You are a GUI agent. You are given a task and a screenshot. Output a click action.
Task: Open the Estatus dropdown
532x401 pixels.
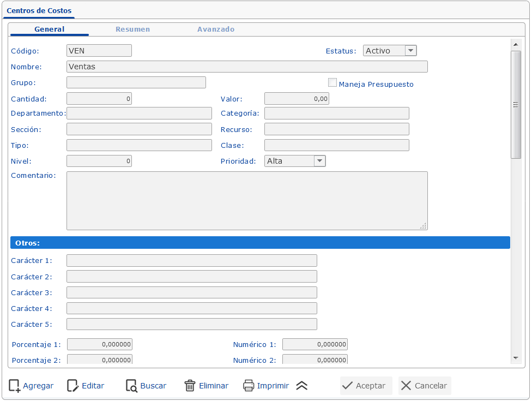(x=411, y=51)
